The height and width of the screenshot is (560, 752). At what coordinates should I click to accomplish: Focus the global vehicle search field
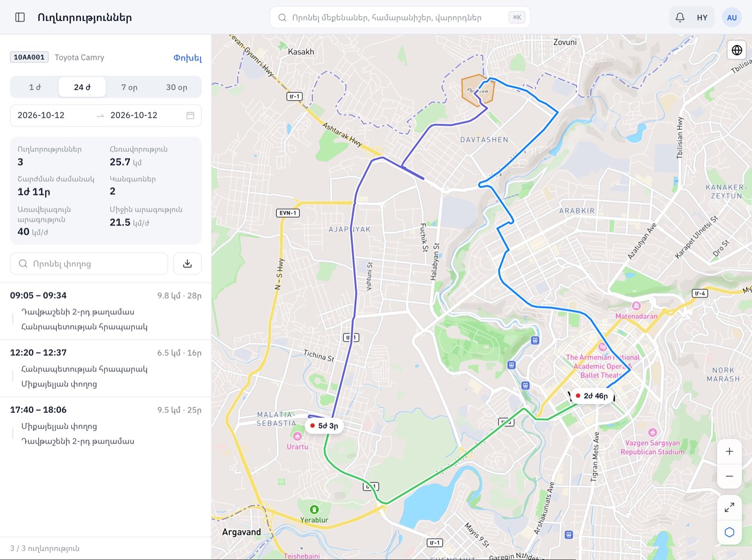tap(400, 17)
